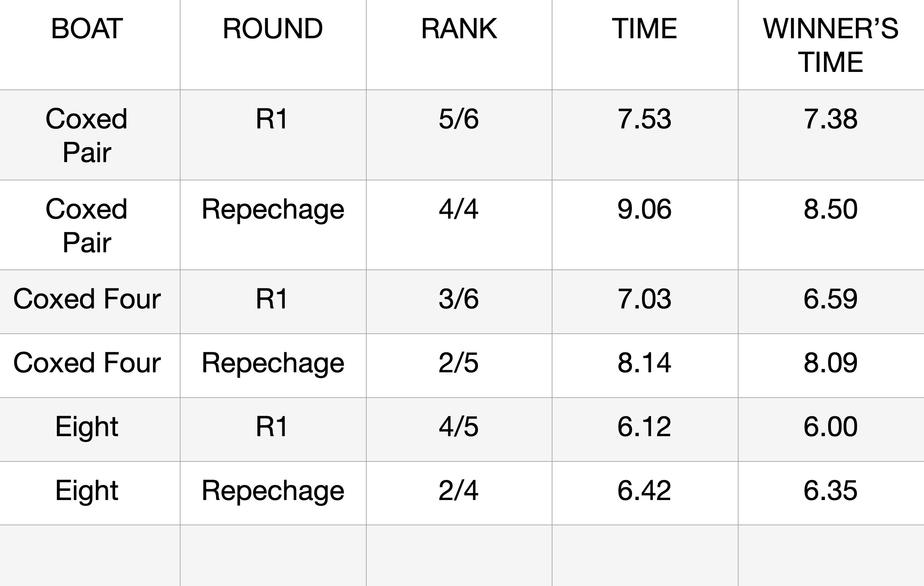Click the rank 4/4 cell
Image resolution: width=924 pixels, height=586 pixels.
point(459,209)
